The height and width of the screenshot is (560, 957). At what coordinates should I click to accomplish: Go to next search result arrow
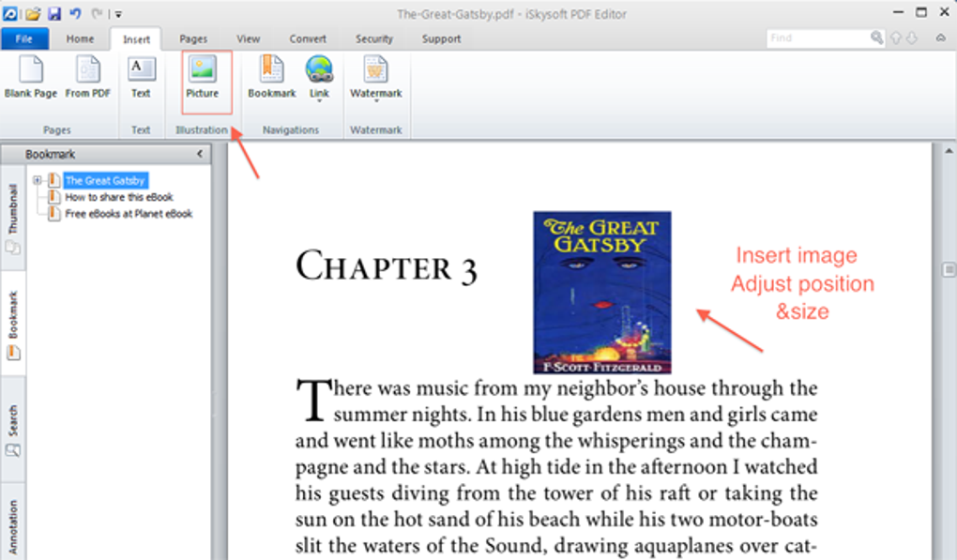[912, 38]
